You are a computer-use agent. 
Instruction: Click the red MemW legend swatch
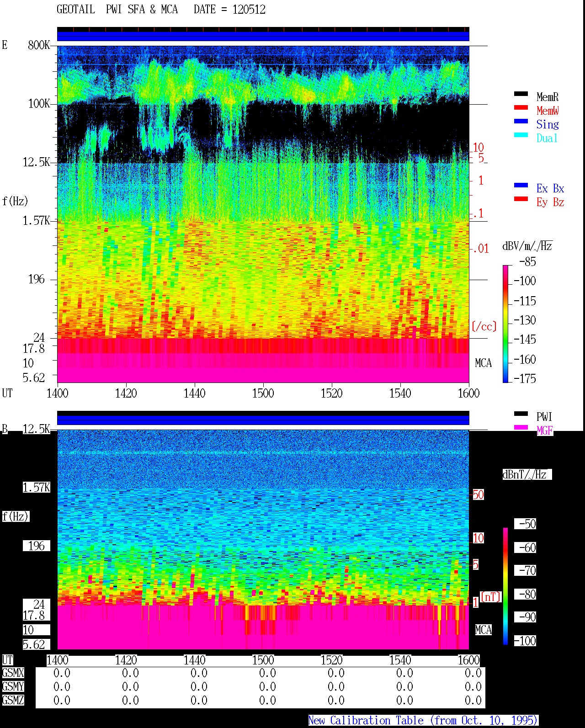coord(521,107)
